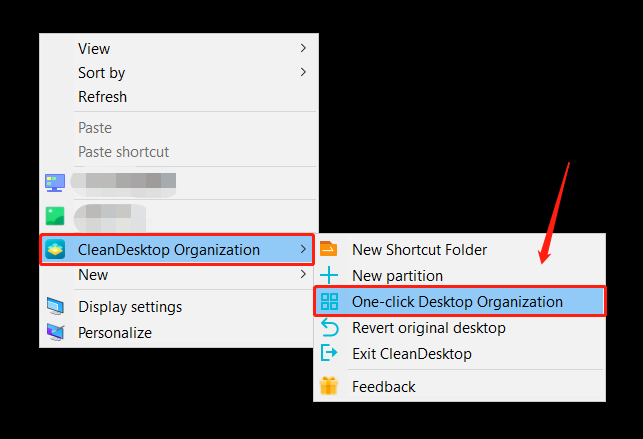Click the Feedback menu entry
The height and width of the screenshot is (439, 643).
pyautogui.click(x=383, y=387)
